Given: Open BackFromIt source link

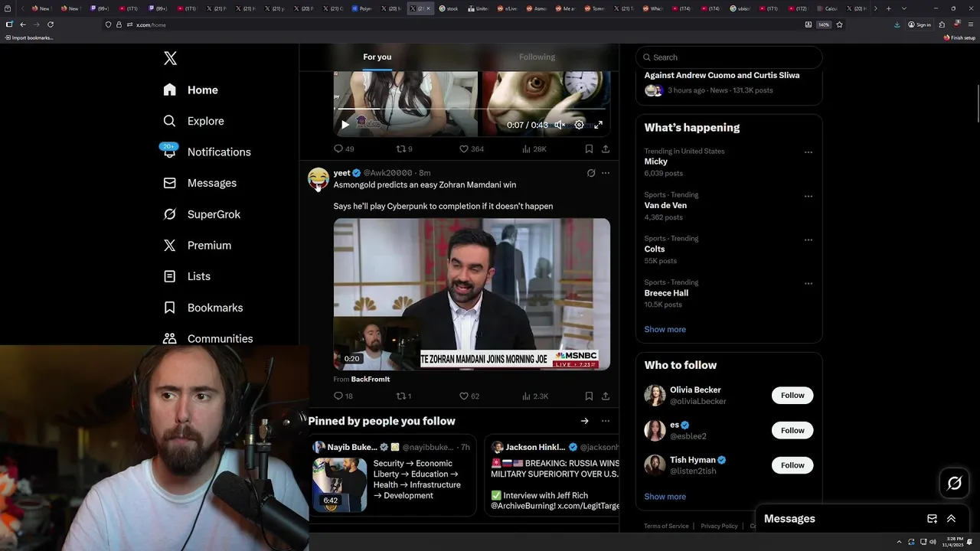Looking at the screenshot, I should (x=371, y=379).
